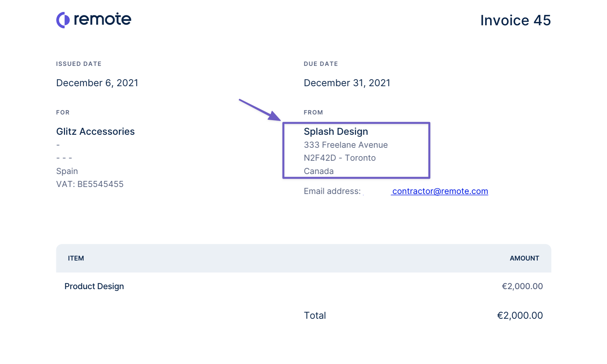Click the FOR section label
The width and height of the screenshot is (607, 364).
coord(63,112)
